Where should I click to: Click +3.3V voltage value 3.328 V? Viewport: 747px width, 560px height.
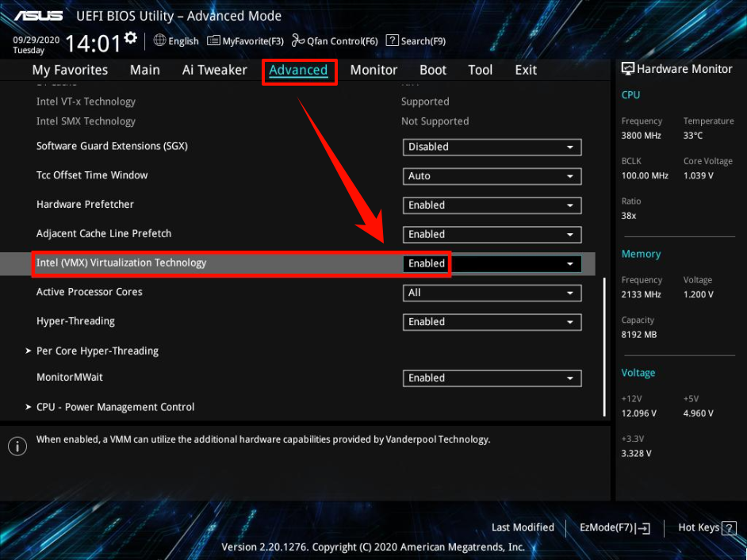point(636,453)
